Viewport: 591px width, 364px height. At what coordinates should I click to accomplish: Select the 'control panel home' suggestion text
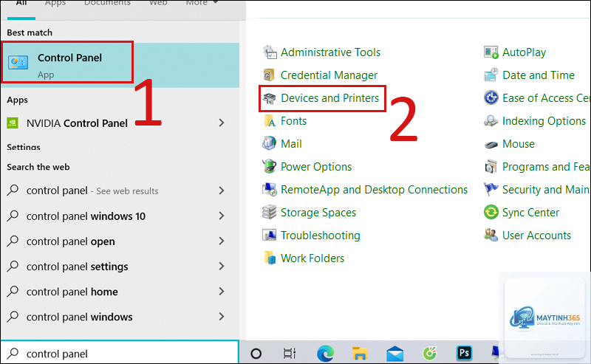pyautogui.click(x=72, y=292)
